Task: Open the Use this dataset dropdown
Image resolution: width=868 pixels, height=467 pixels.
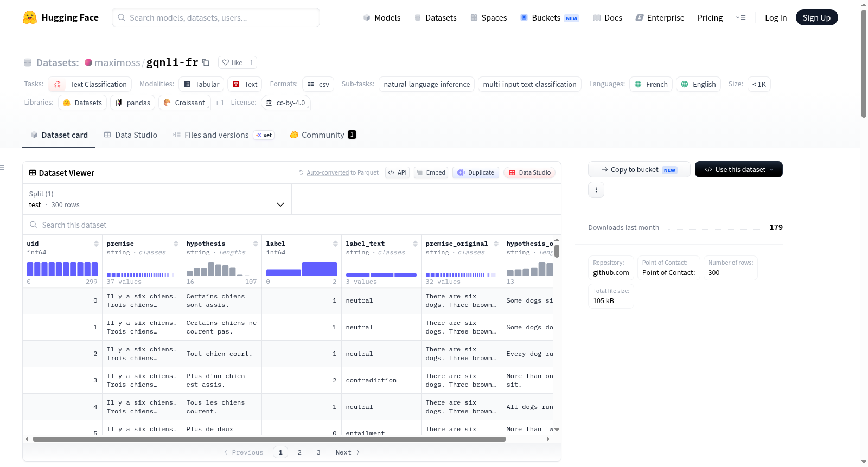Action: (x=738, y=169)
